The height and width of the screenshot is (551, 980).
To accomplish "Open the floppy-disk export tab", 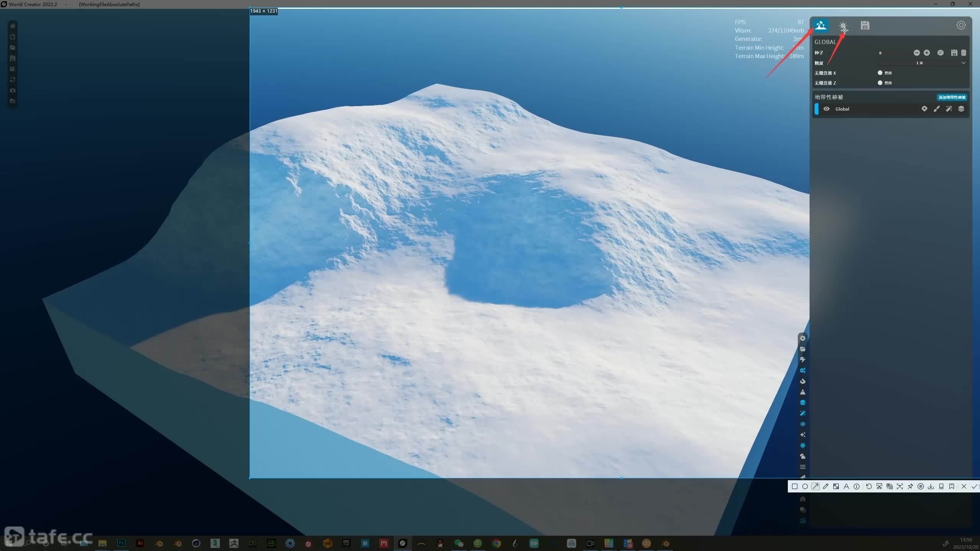I will click(865, 26).
